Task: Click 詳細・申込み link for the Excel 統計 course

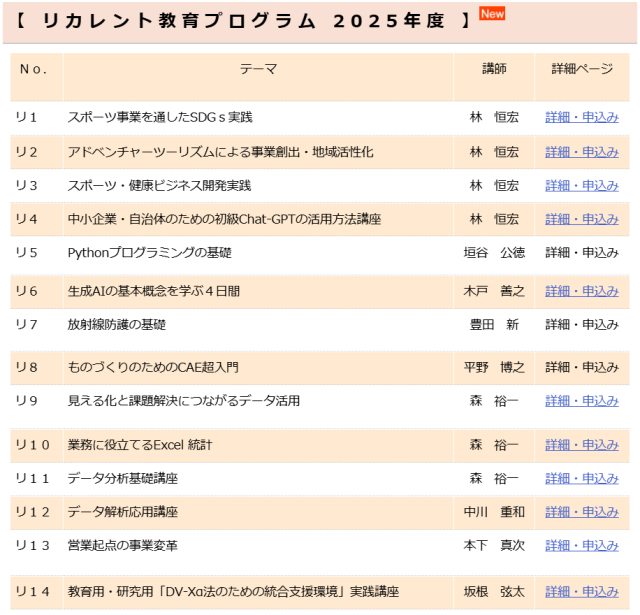Action: coord(581,444)
